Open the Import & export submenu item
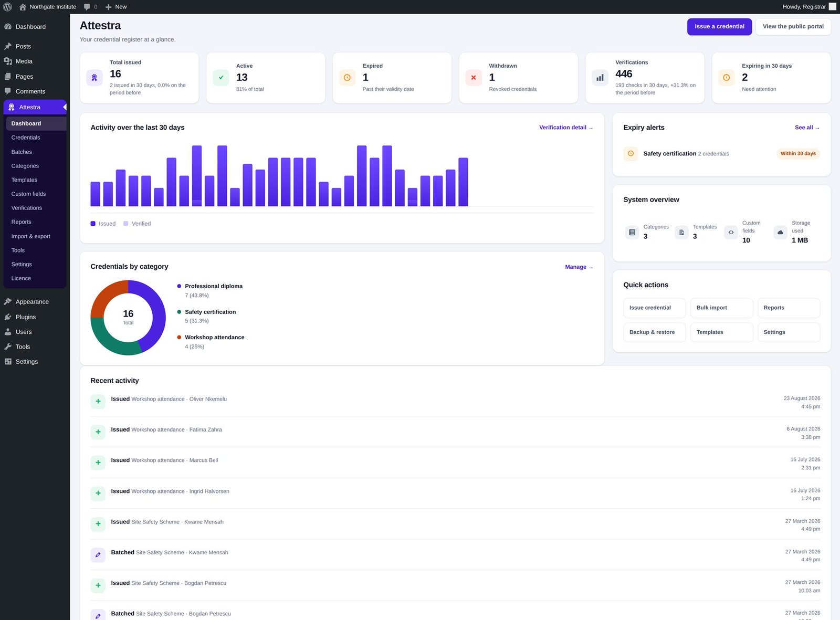 click(x=31, y=236)
